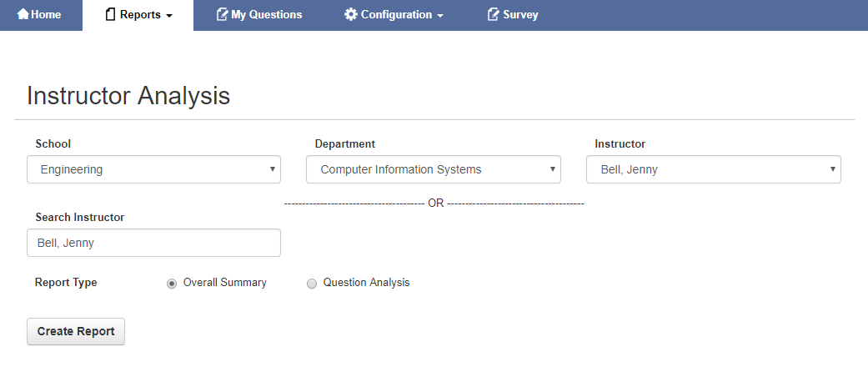Screen dimensions: 868x382
Task: Expand the Department dropdown list
Action: click(433, 169)
